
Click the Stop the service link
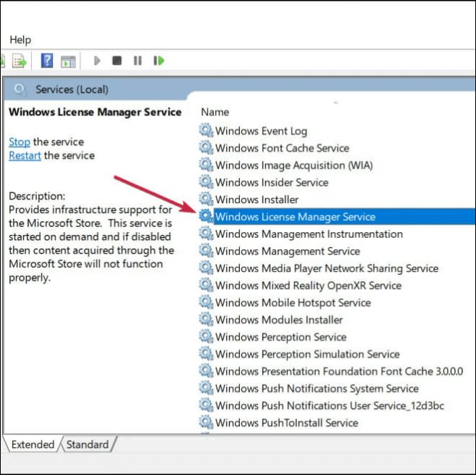pyautogui.click(x=19, y=142)
